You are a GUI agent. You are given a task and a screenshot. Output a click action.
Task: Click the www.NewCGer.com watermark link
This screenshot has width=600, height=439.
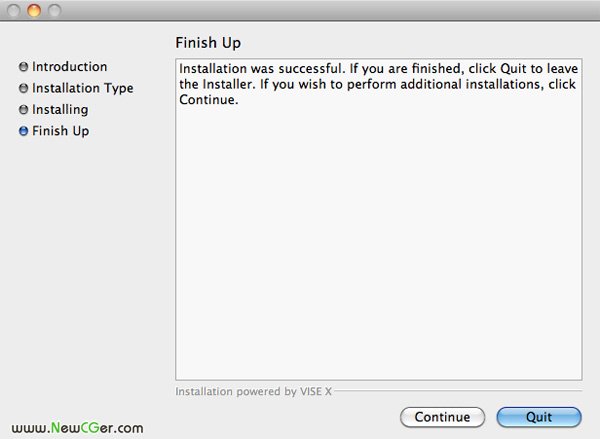point(77,428)
